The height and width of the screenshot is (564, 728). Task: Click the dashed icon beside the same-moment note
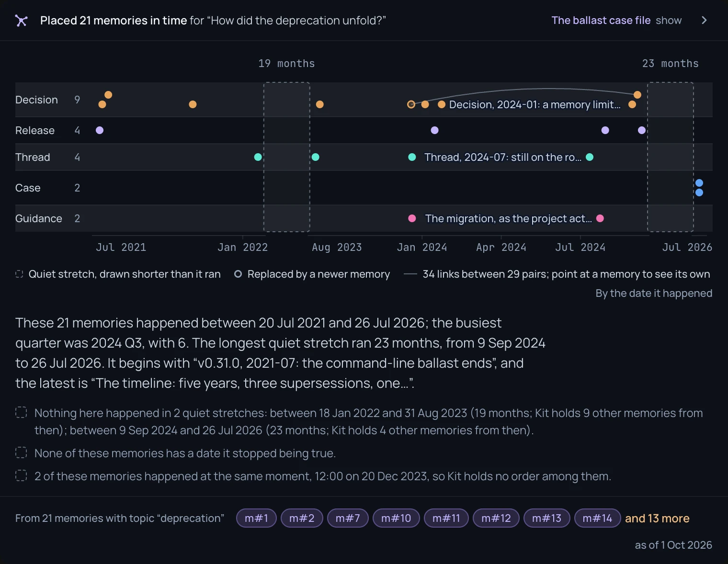click(x=21, y=476)
